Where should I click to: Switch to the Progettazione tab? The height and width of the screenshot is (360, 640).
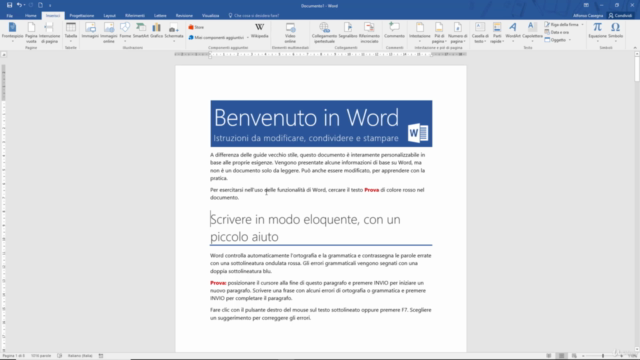(82, 16)
